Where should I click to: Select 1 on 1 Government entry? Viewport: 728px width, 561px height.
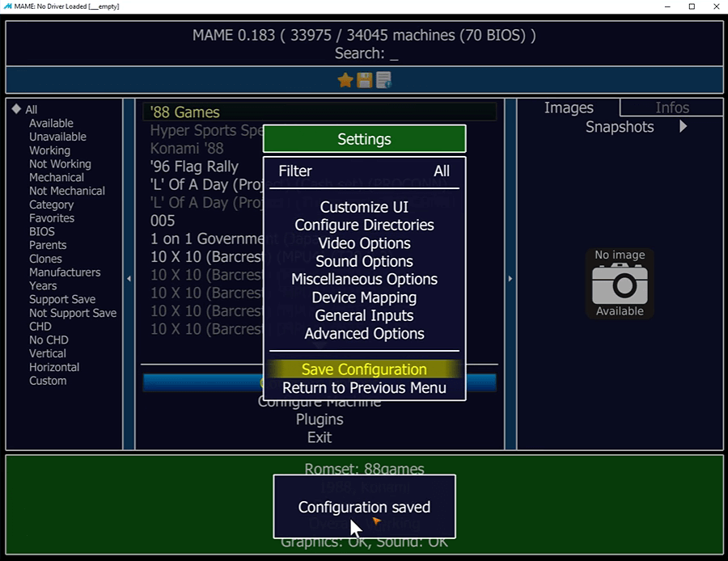pyautogui.click(x=206, y=239)
